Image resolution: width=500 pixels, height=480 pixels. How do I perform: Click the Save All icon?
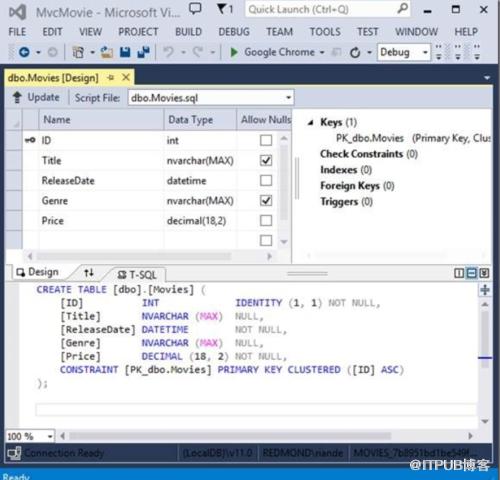[144, 52]
